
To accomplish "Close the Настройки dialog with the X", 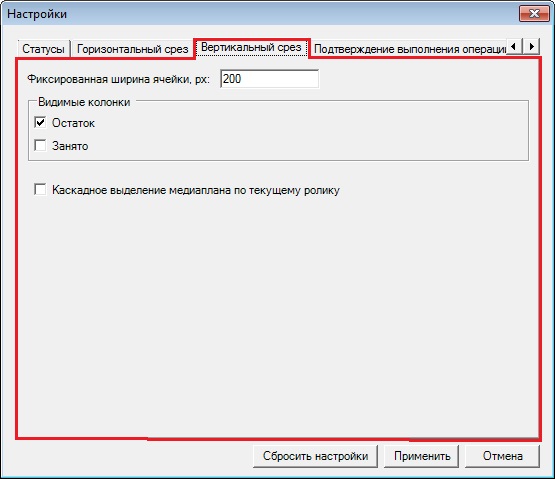I will [x=534, y=13].
